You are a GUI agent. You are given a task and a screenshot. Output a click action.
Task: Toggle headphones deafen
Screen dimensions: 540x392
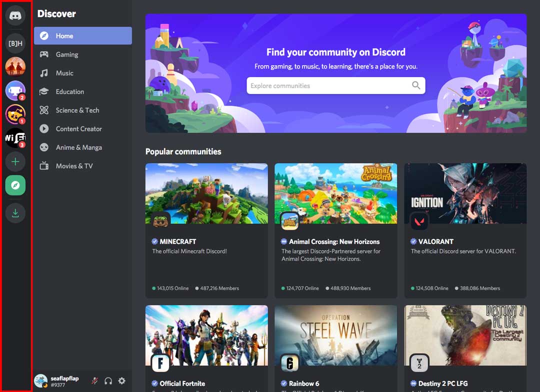pyautogui.click(x=108, y=381)
